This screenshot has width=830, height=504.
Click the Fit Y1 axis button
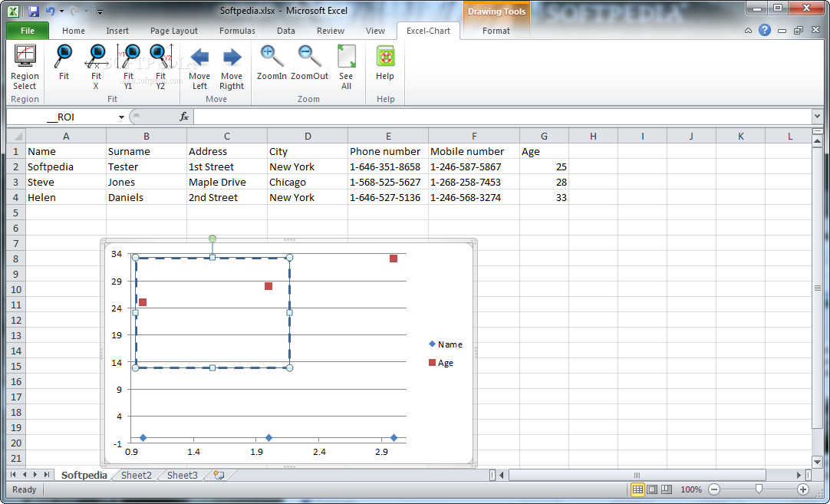[129, 68]
